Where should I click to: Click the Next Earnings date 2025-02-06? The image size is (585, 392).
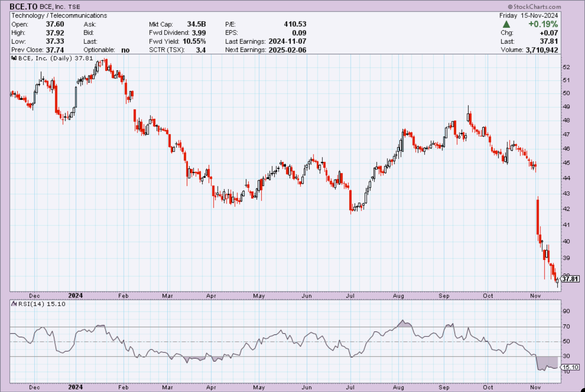coord(287,50)
